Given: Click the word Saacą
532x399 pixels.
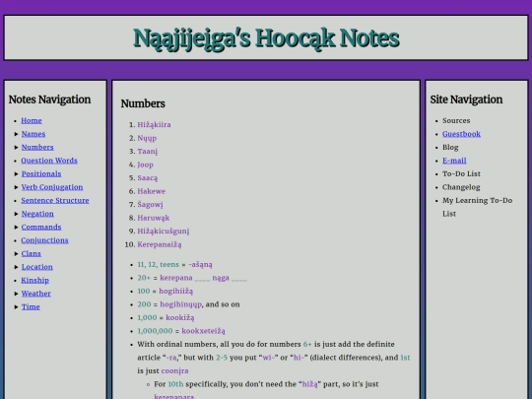Looking at the screenshot, I should click(147, 178).
